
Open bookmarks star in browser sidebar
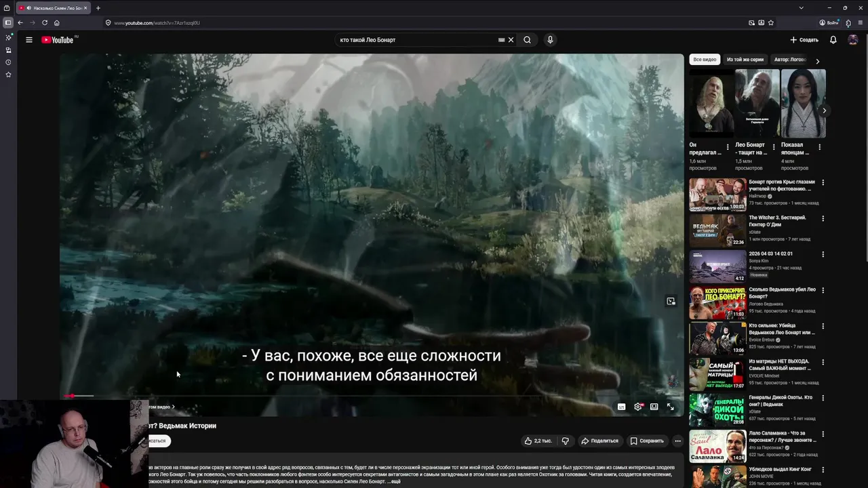[8, 75]
